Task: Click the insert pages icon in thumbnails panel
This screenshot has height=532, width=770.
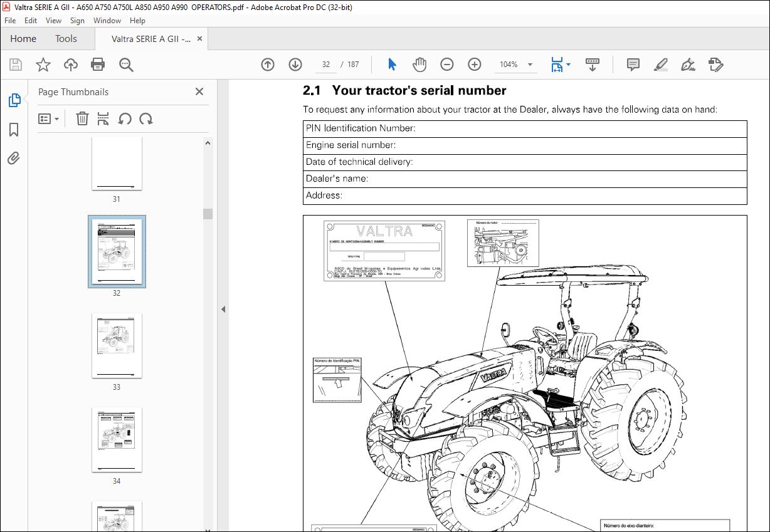Action: (x=103, y=118)
